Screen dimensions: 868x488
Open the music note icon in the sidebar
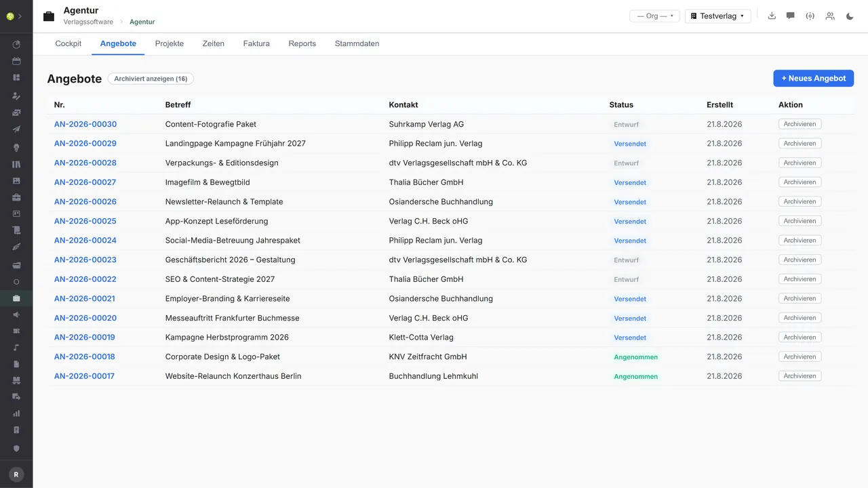point(16,348)
